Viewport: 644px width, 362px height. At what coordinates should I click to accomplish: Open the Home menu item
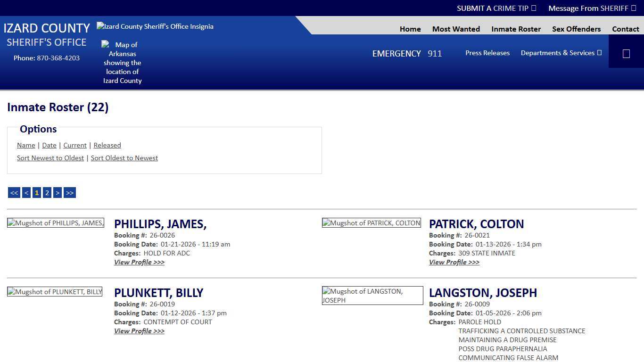(410, 29)
